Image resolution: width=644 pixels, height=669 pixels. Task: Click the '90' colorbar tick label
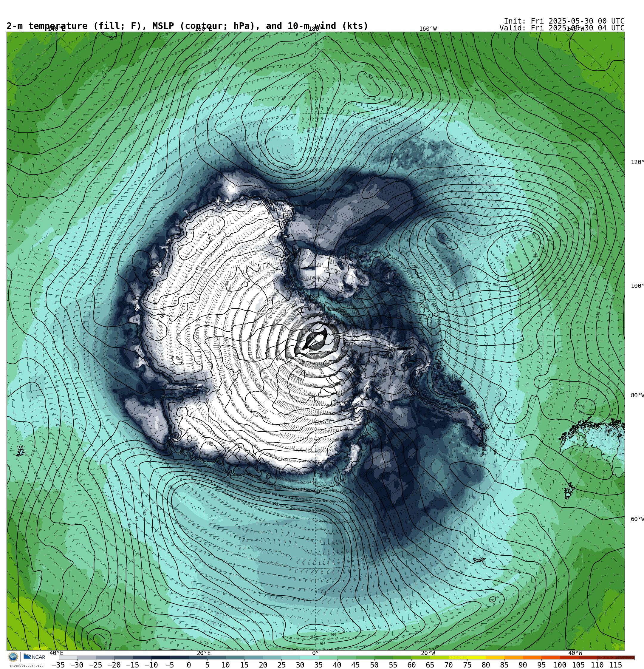pyautogui.click(x=523, y=665)
